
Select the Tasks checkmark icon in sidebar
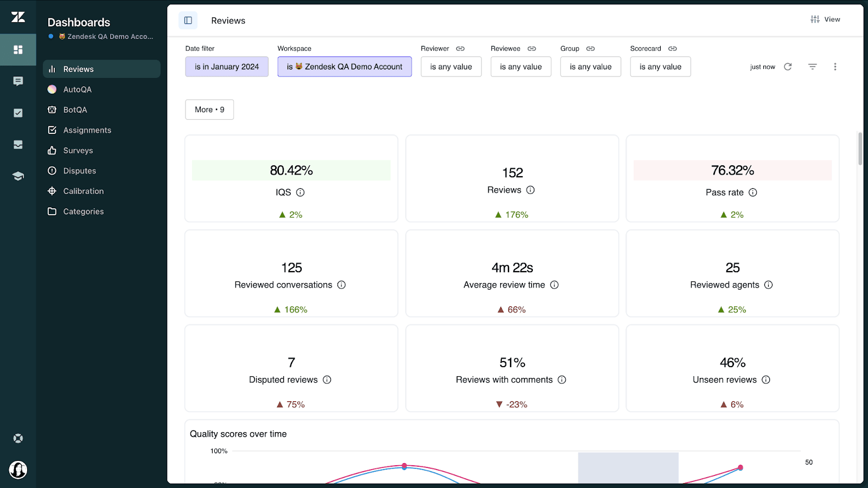pos(18,113)
